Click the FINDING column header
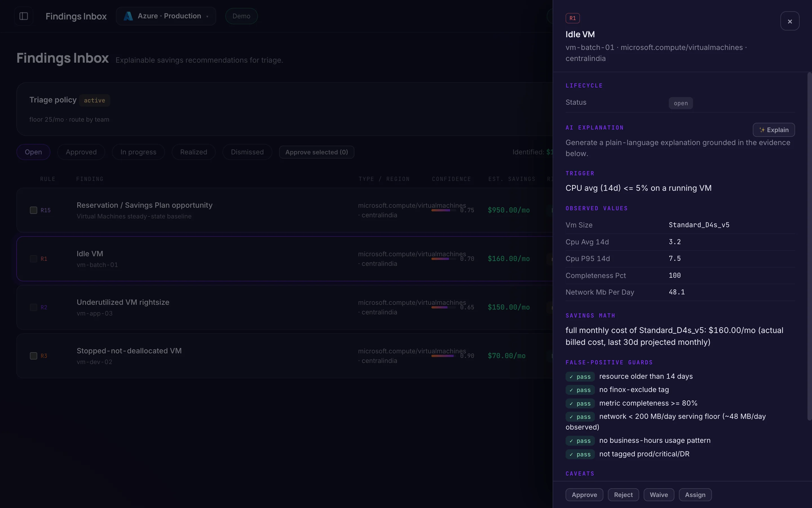This screenshot has width=812, height=508. [90, 179]
